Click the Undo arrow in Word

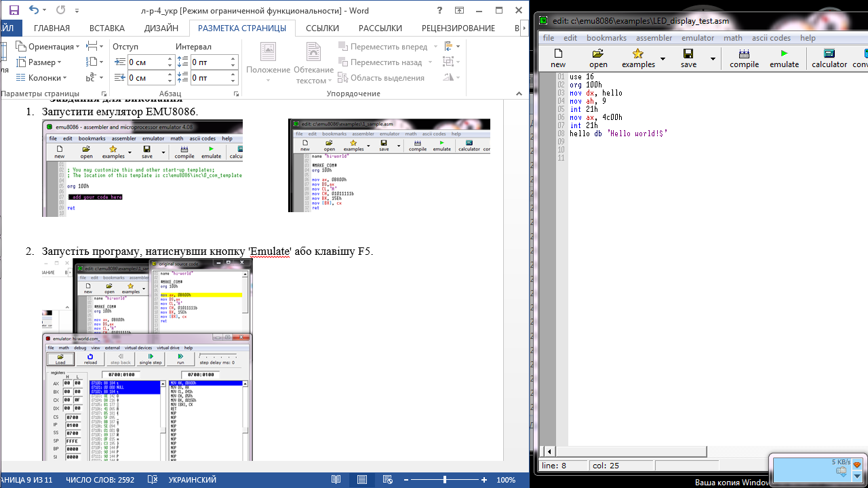tap(34, 10)
